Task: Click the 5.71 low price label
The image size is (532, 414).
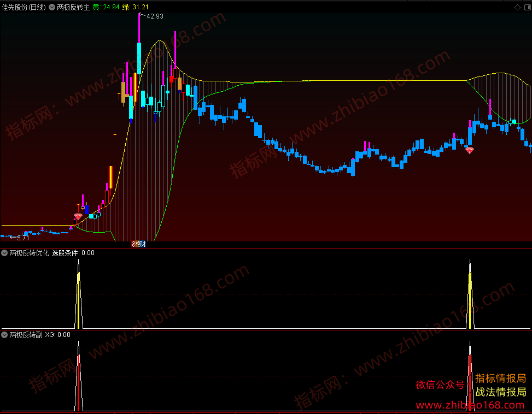Action: [23, 238]
